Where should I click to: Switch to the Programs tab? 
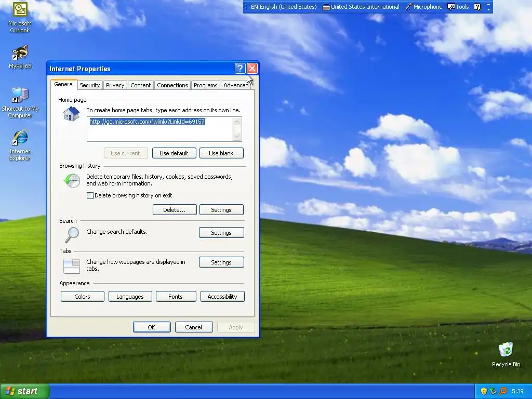[x=206, y=85]
